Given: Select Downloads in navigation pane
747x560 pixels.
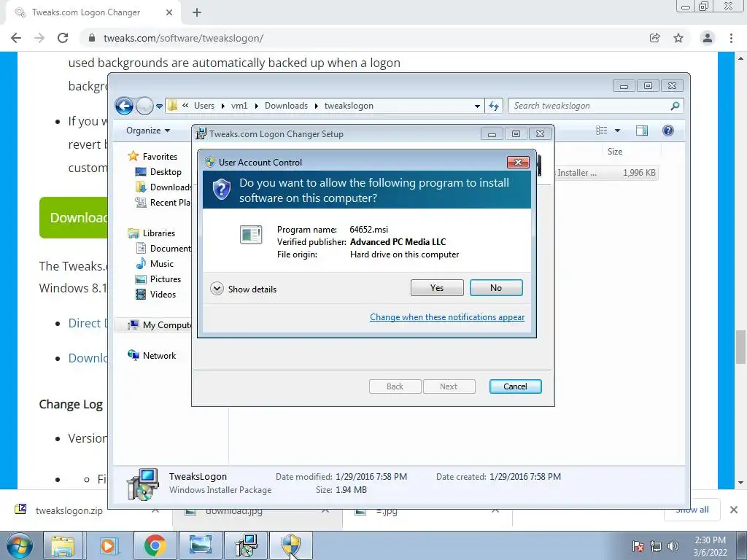Looking at the screenshot, I should click(x=164, y=187).
